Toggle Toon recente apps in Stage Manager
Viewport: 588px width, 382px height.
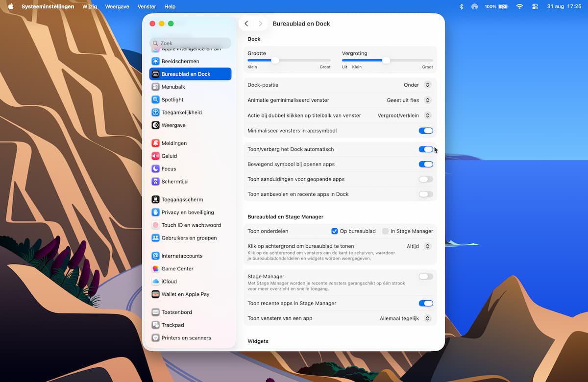426,303
